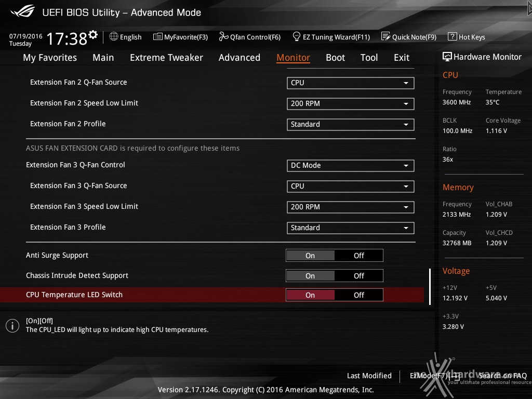Select Extension Fan 3 Q-Fan Control label
This screenshot has width=532, height=399.
pos(75,165)
